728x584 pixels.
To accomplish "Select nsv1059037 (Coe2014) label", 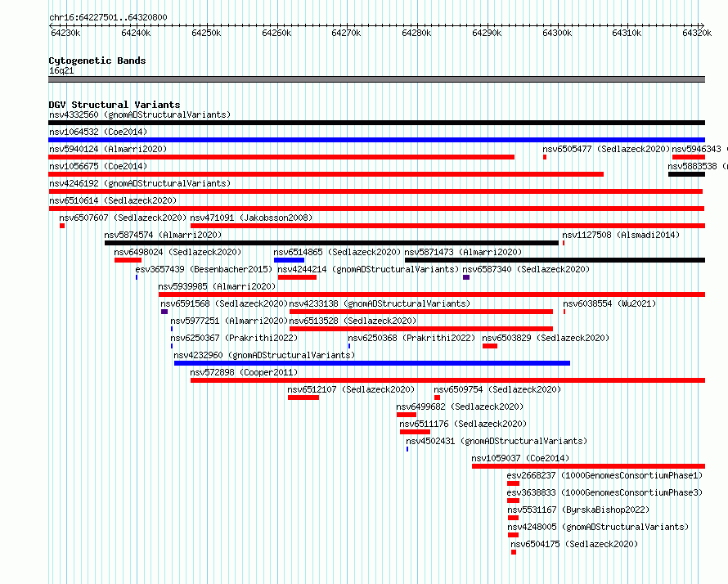I will [520, 458].
